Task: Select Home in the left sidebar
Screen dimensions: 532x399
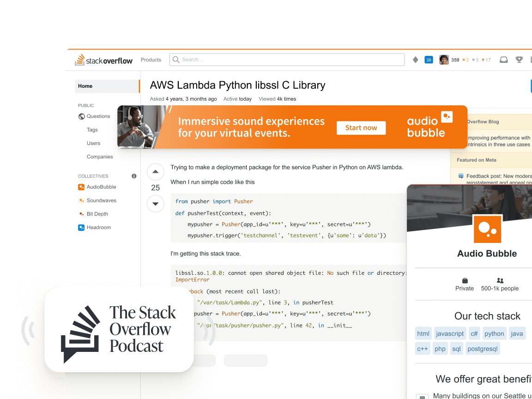Action: click(107, 86)
